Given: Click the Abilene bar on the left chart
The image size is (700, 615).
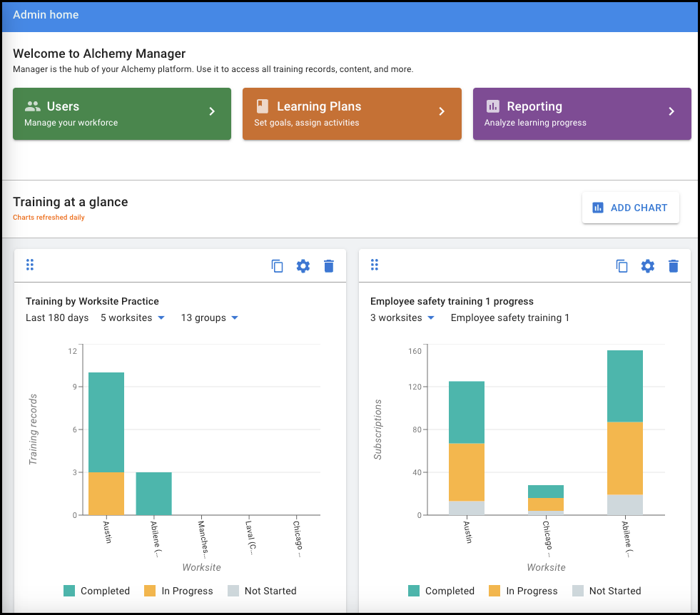Looking at the screenshot, I should click(154, 492).
